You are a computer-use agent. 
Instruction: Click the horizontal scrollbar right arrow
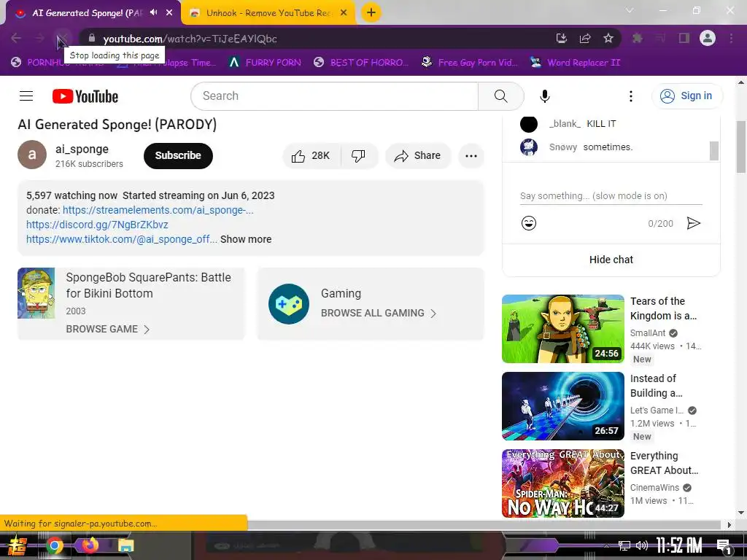[x=729, y=525]
